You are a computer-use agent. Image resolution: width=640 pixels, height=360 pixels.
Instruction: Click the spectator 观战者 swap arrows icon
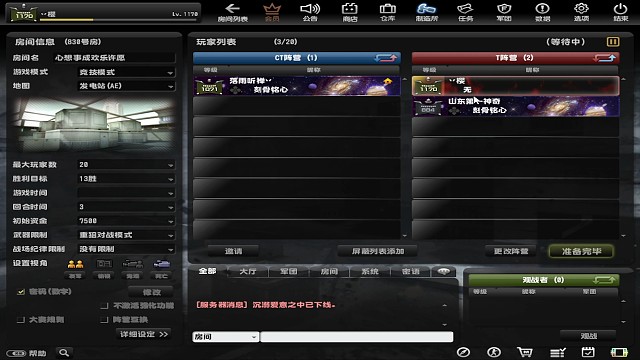(x=604, y=280)
